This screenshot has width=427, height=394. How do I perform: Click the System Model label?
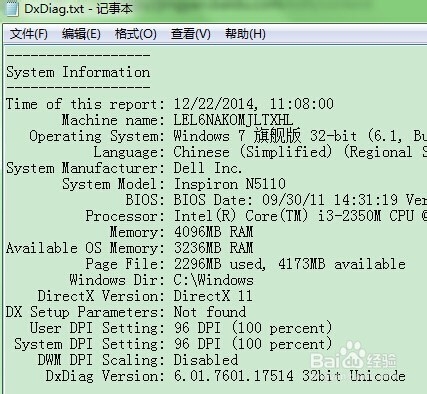[113, 184]
